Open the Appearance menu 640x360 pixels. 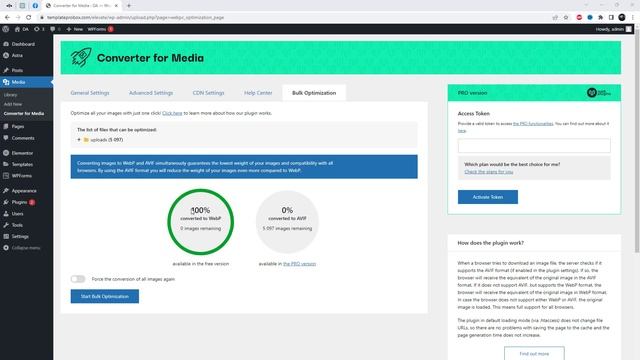pos(24,191)
